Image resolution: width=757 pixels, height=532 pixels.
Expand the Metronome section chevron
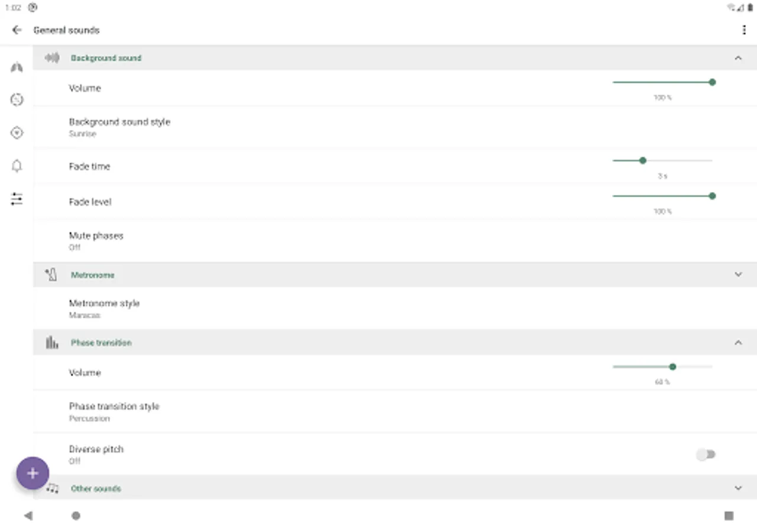[x=738, y=274]
